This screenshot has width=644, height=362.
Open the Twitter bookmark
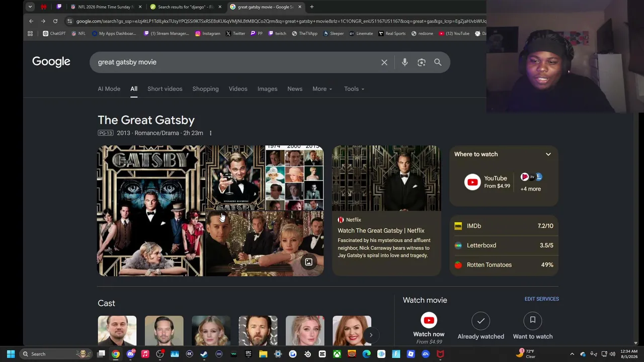click(235, 34)
